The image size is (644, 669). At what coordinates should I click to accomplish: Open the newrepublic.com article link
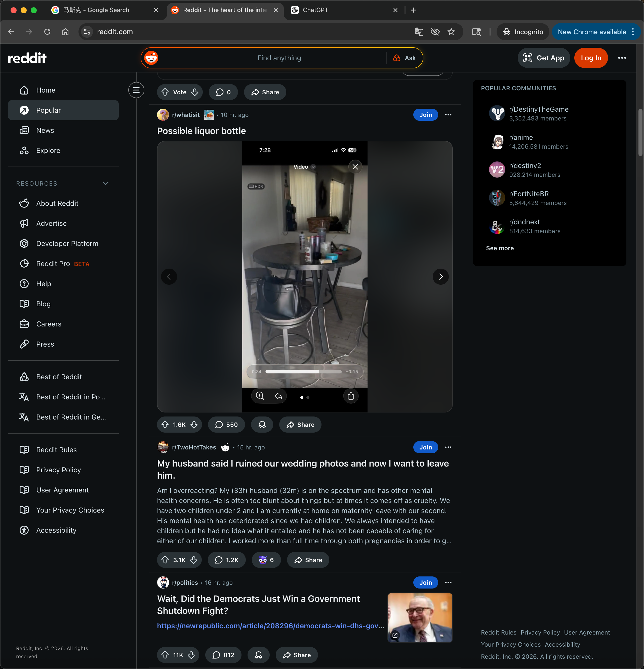[x=270, y=625]
